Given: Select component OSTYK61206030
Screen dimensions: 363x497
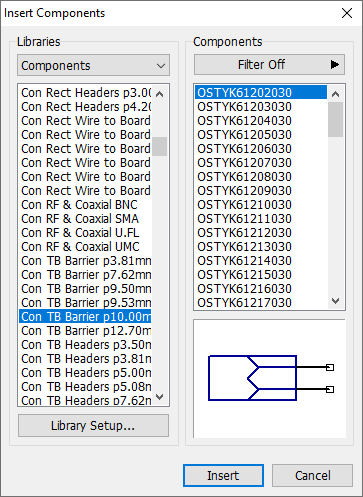Looking at the screenshot, I should (x=261, y=149).
